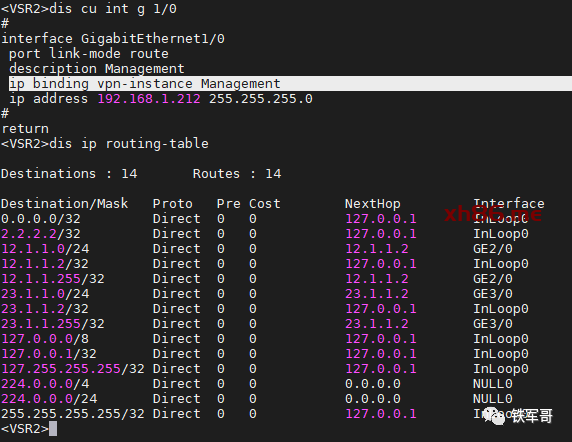The width and height of the screenshot is (572, 442).
Task: Click InLoop0 interface in 2.2.2.2/32 row
Action: [500, 234]
